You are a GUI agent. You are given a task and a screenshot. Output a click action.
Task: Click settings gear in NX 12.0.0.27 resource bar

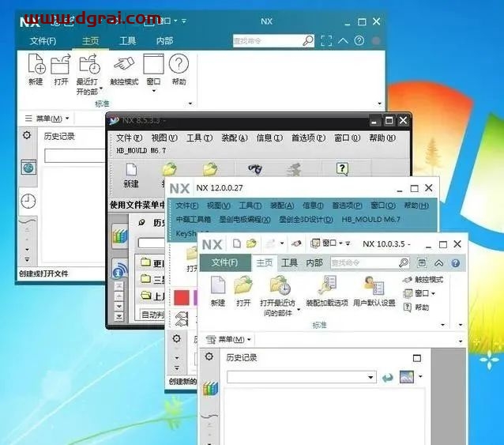176,338
